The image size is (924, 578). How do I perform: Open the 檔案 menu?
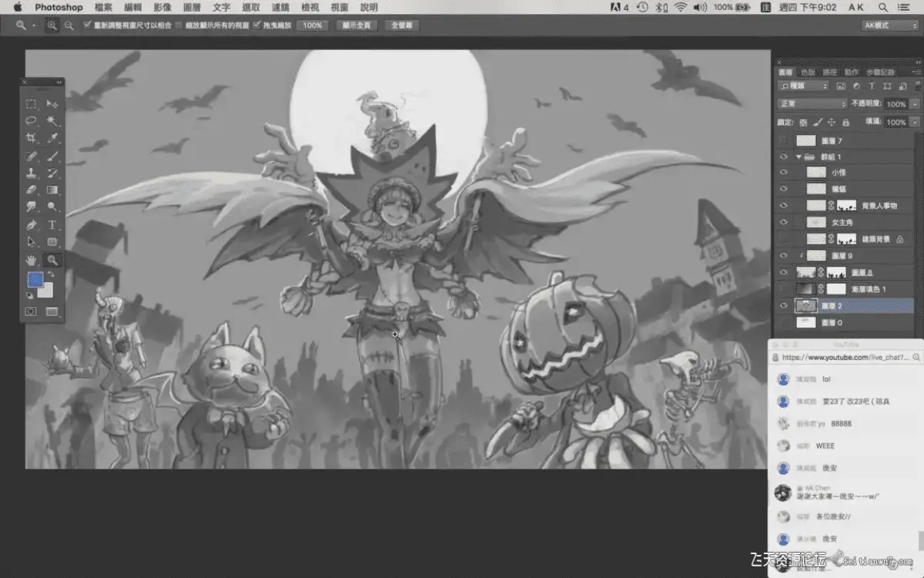coord(103,7)
